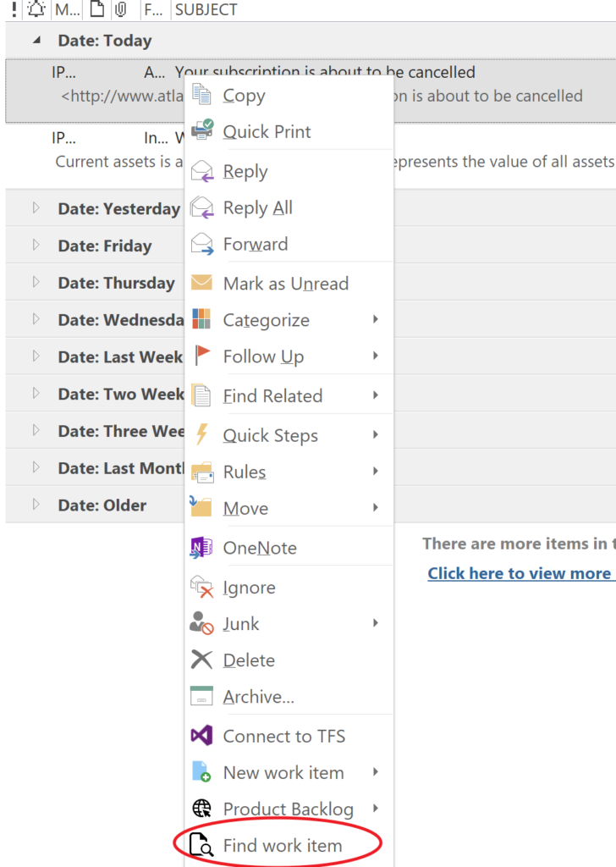Click the Reply envelope icon
Image resolution: width=616 pixels, height=867 pixels.
[x=203, y=171]
